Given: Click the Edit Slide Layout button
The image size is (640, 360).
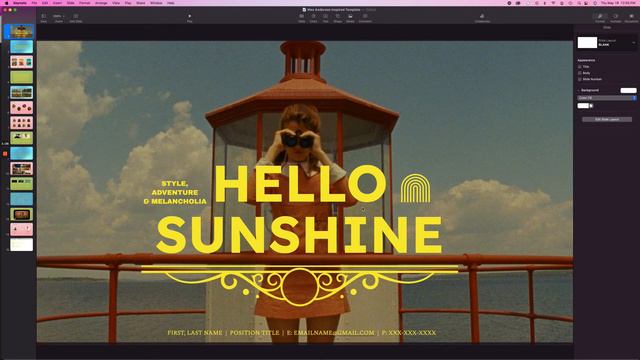Looking at the screenshot, I should tap(607, 120).
